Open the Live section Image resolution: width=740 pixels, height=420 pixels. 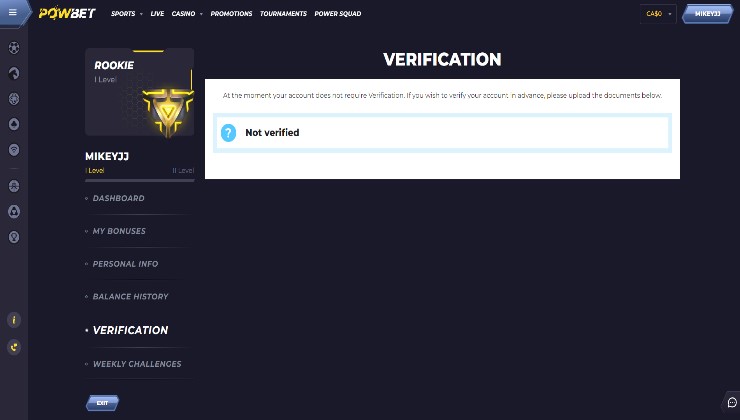click(x=157, y=14)
